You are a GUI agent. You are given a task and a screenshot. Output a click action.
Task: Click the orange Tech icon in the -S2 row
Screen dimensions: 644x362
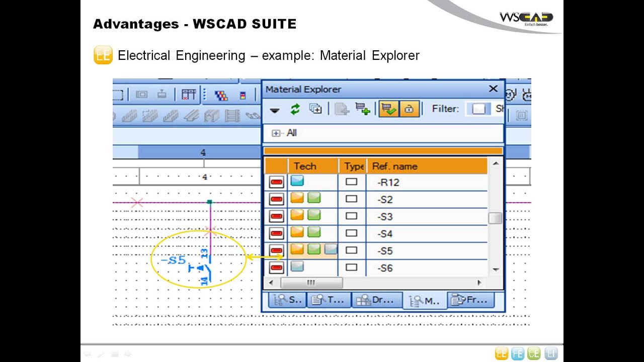click(x=297, y=198)
